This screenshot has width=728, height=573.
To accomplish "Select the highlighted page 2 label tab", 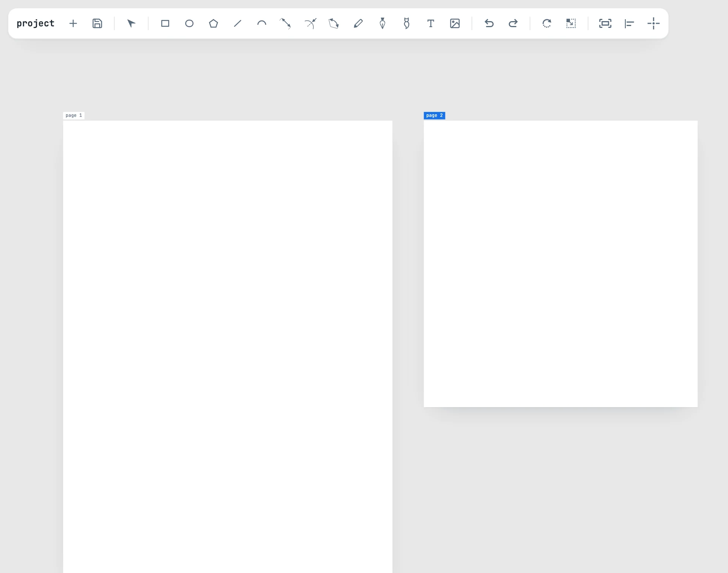I will point(435,115).
